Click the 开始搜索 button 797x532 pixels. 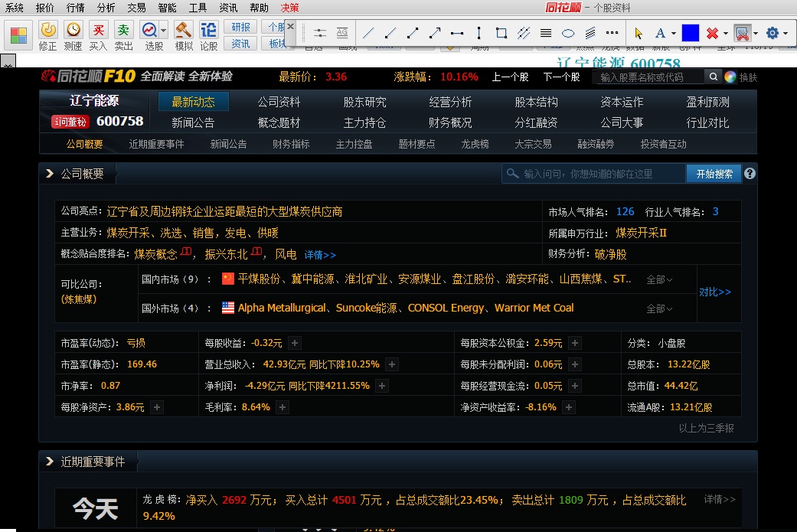coord(714,174)
